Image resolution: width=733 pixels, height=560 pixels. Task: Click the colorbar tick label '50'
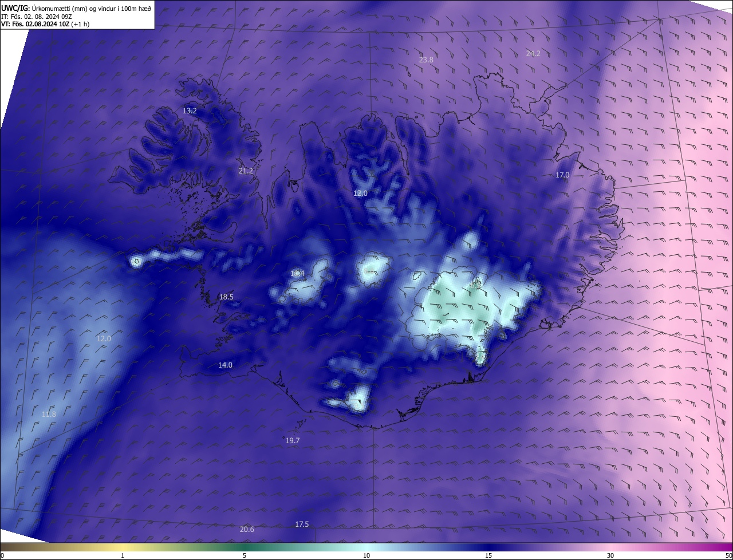pos(728,555)
